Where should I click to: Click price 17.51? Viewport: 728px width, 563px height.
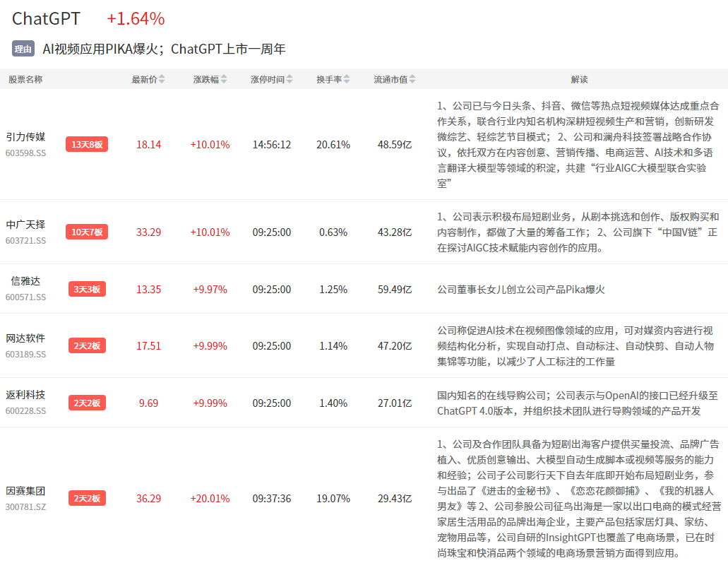pyautogui.click(x=148, y=346)
